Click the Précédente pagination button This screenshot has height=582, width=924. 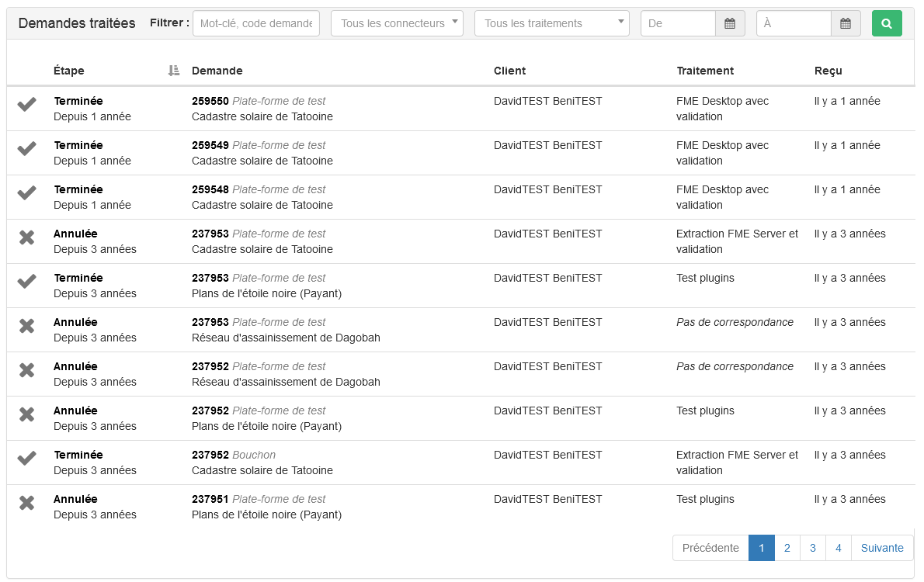tap(710, 548)
